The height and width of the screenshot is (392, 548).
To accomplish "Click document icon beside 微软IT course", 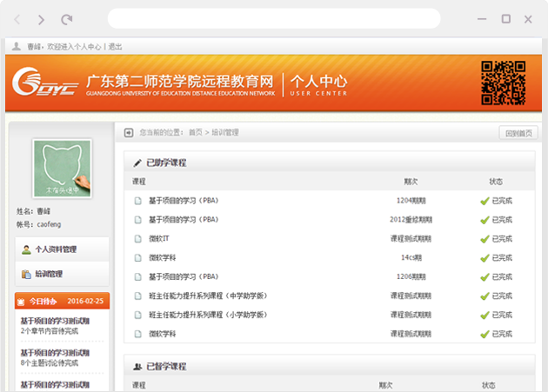I will coord(137,238).
